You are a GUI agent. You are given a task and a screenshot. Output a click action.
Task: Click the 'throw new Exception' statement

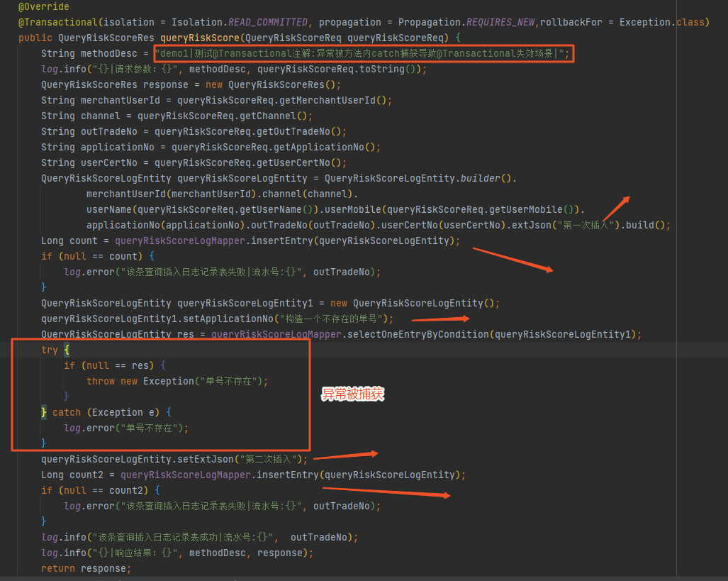pos(177,382)
